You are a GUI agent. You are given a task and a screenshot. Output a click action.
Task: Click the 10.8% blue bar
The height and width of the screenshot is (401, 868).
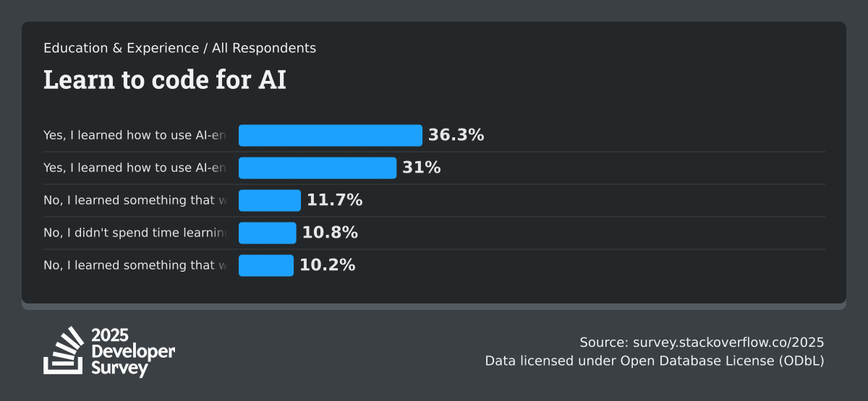[x=267, y=233]
